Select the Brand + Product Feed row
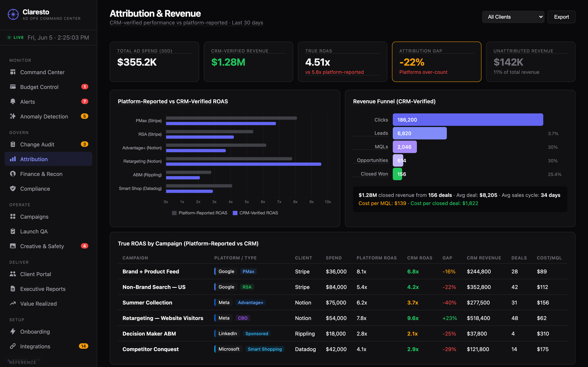 click(342, 271)
